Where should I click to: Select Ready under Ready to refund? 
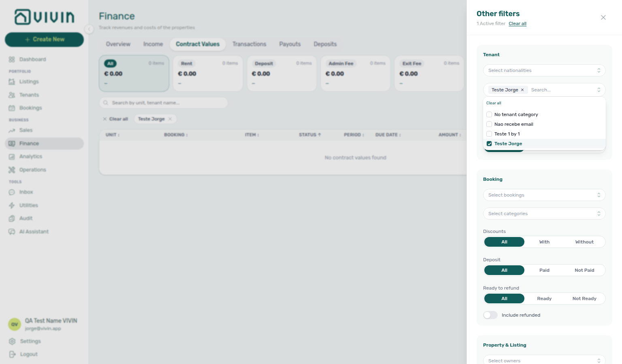544,298
